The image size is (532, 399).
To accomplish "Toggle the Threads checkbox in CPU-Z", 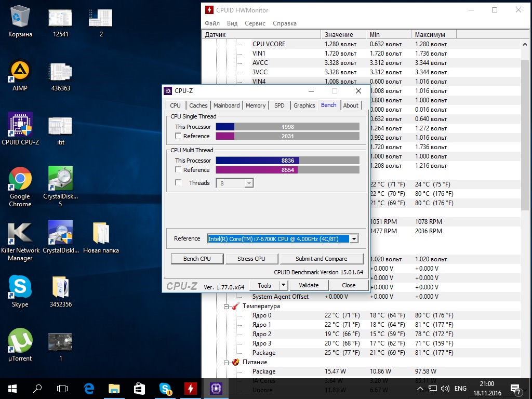I will [178, 182].
